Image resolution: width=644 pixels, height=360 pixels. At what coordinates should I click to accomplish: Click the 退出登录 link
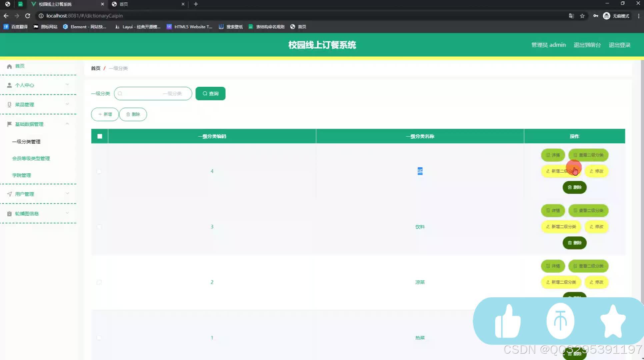[620, 45]
